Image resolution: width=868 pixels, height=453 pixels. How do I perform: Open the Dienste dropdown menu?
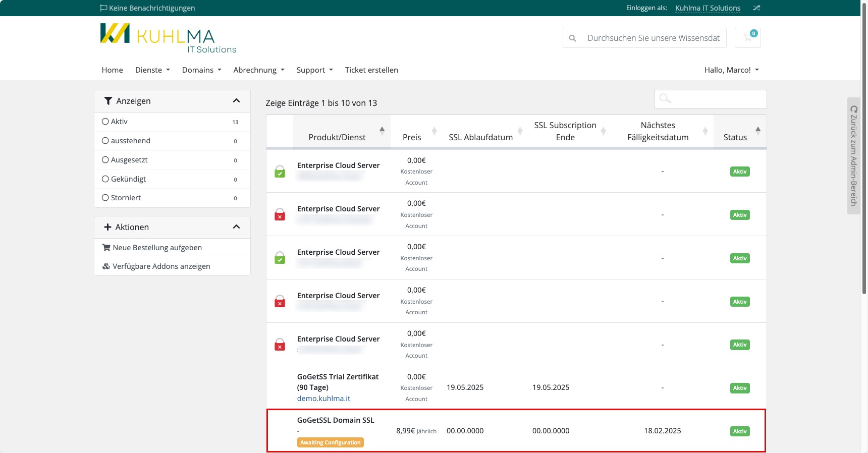pyautogui.click(x=152, y=70)
